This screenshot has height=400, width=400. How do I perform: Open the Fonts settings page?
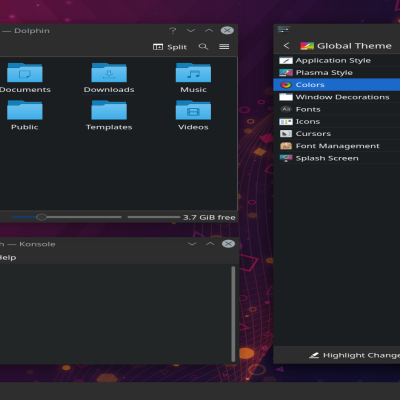coord(337,109)
